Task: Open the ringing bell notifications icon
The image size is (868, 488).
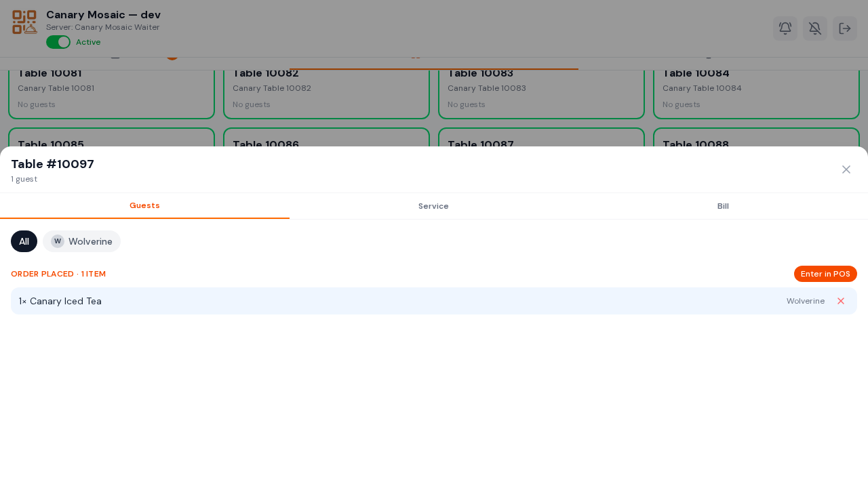Action: (785, 28)
